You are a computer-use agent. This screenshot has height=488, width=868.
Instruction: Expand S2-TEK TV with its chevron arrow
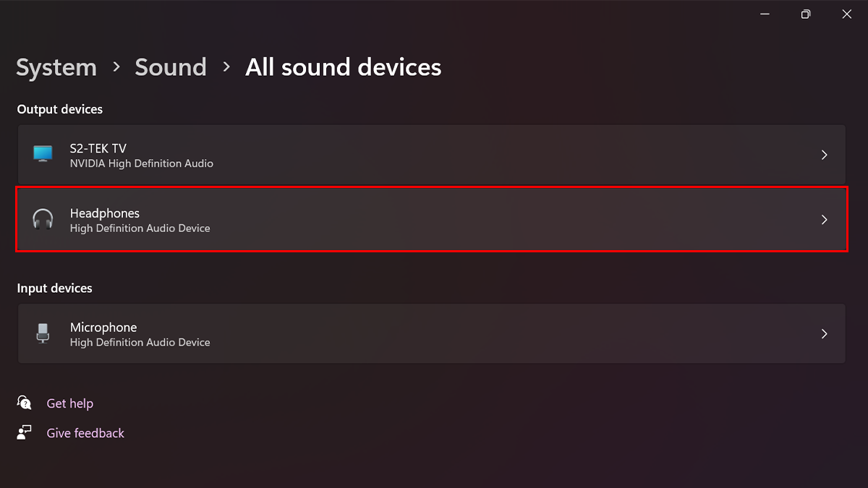point(824,155)
